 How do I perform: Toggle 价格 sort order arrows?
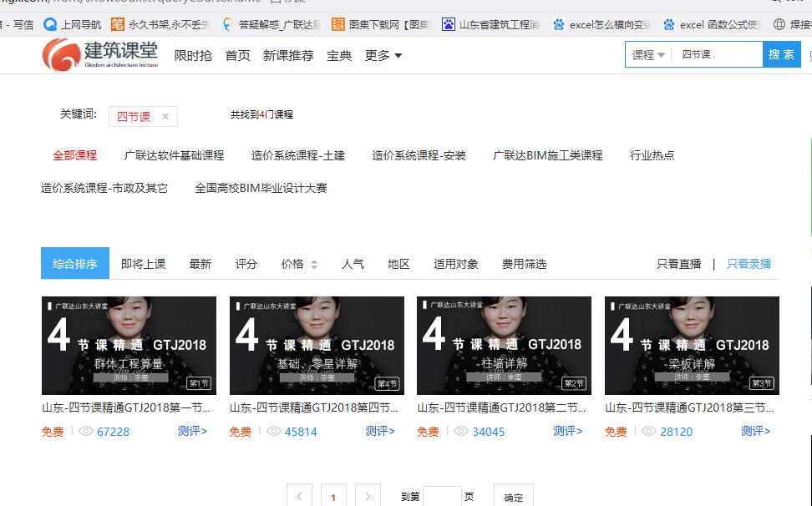(314, 265)
